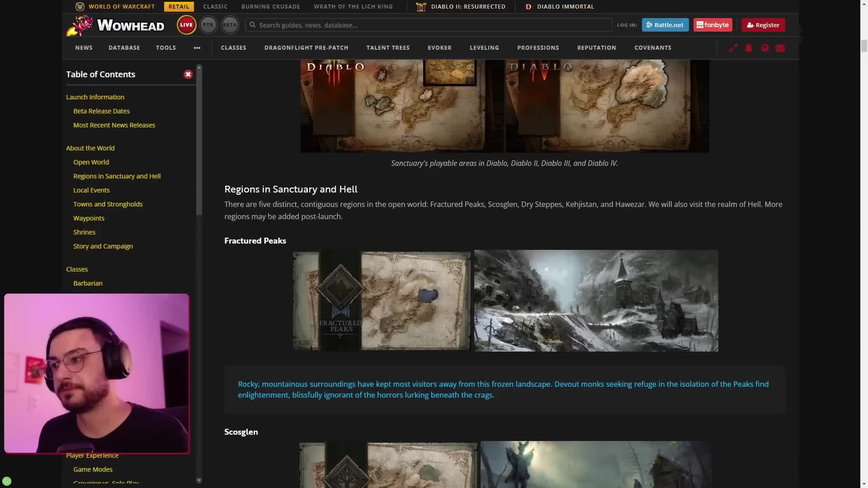This screenshot has height=488, width=868.
Task: Open the TALENT TREES menu item
Action: 388,48
